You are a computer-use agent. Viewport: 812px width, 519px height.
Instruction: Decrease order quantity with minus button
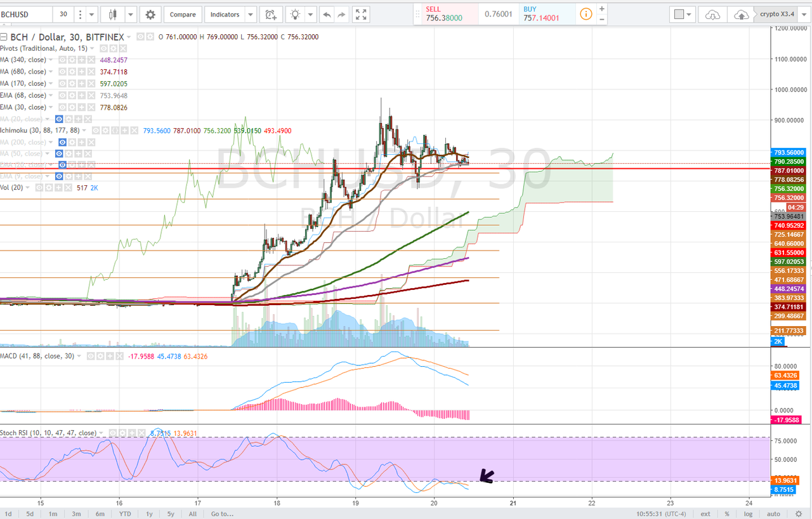[602, 20]
